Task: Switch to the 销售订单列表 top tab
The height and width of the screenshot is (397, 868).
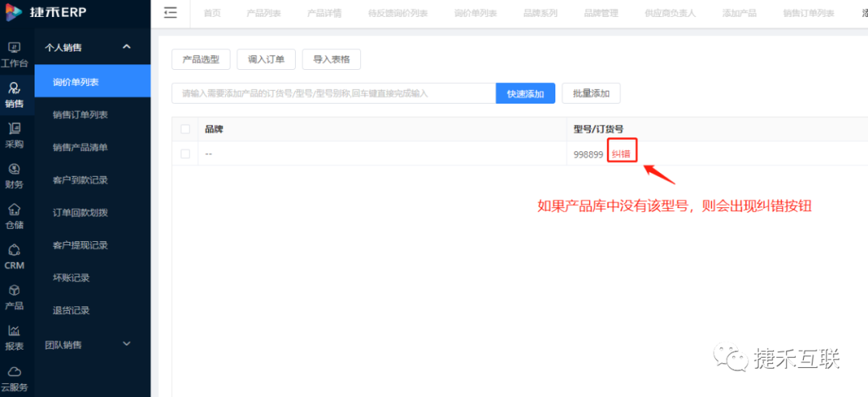Action: tap(809, 14)
